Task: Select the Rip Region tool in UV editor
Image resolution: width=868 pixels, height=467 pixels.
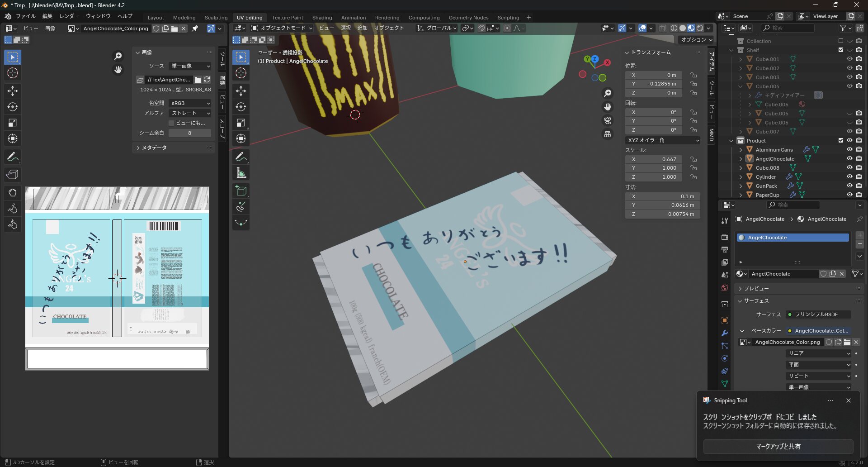Action: (13, 175)
